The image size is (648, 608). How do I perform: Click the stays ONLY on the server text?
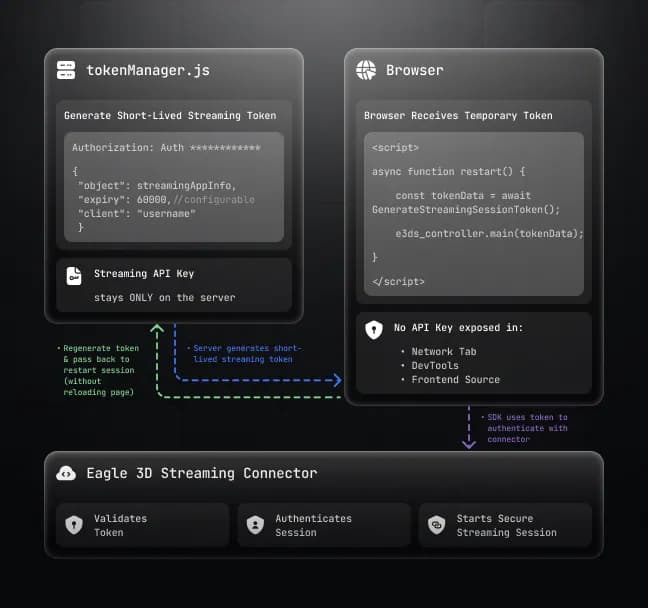tap(164, 298)
